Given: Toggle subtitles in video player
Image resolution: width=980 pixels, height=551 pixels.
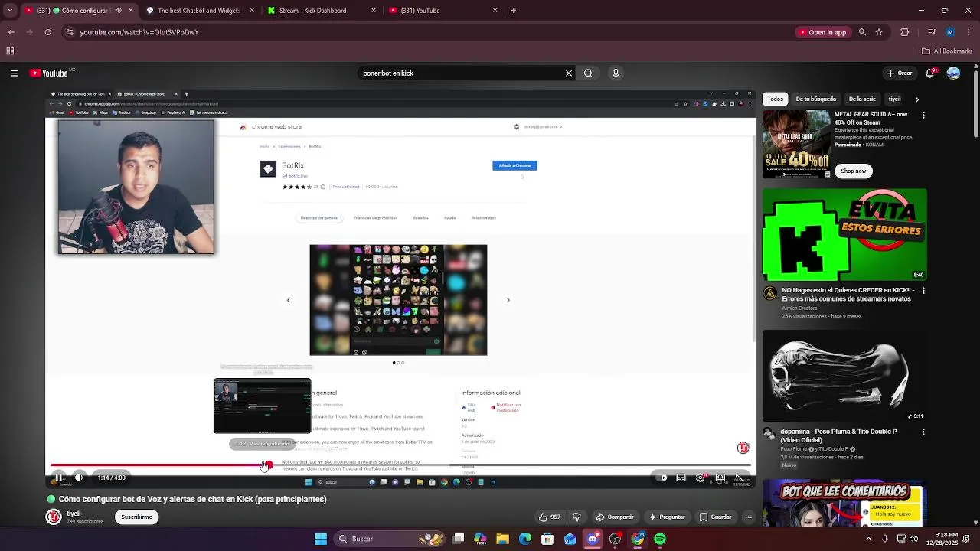Looking at the screenshot, I should (681, 478).
